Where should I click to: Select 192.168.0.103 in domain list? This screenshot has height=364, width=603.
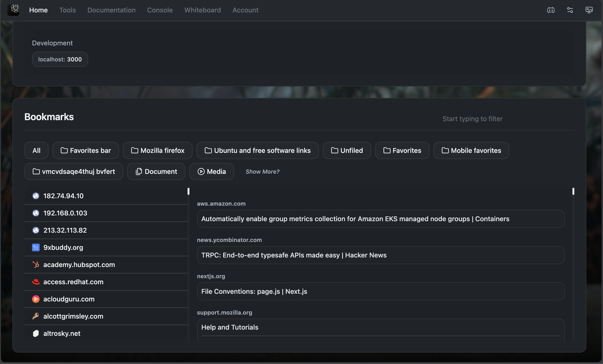[106, 213]
